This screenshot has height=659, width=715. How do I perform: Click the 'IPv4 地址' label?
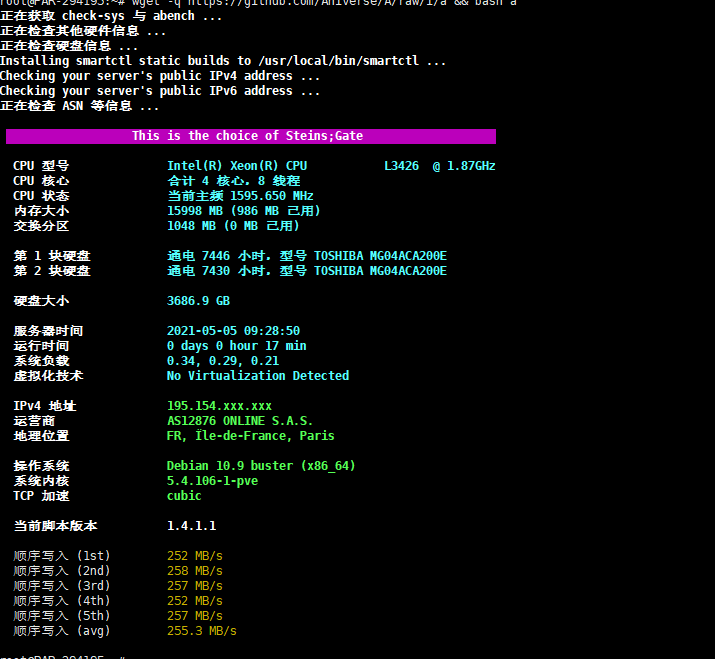(x=45, y=406)
